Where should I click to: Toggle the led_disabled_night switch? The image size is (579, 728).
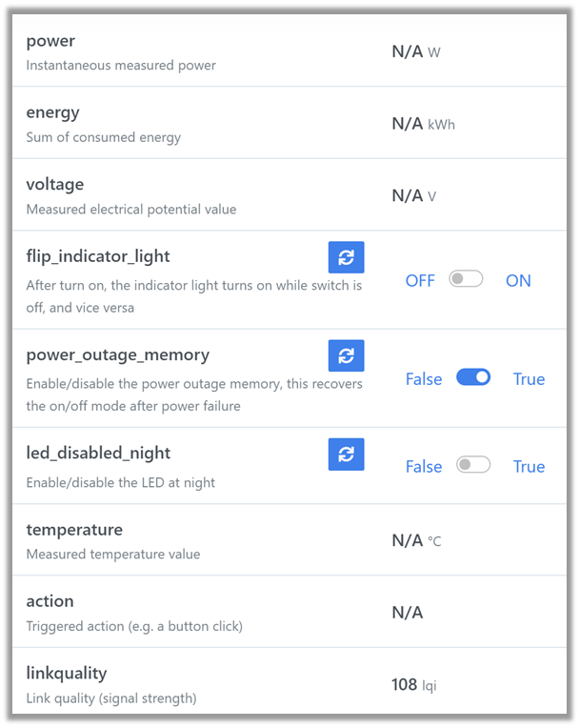click(473, 466)
